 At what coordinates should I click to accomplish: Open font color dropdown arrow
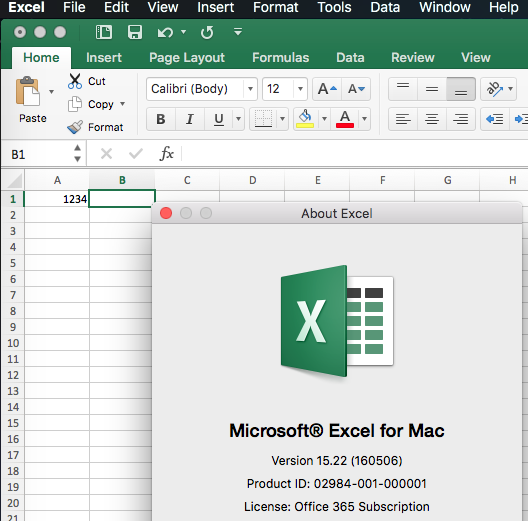click(364, 119)
